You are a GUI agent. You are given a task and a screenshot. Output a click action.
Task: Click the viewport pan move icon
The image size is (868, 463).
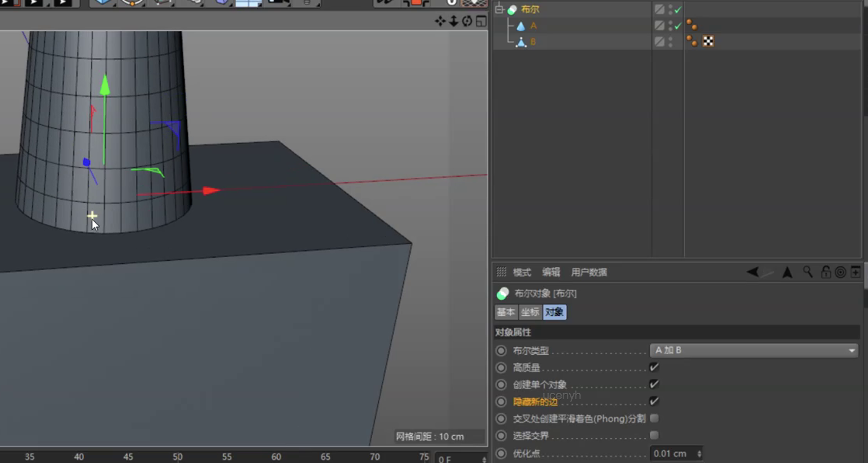(440, 21)
